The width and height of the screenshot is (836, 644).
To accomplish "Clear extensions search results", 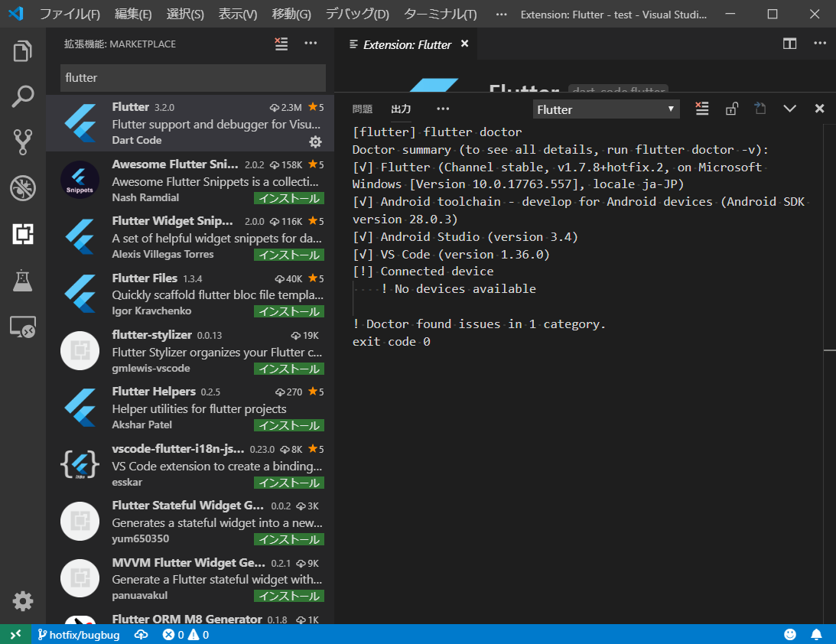I will coord(281,44).
